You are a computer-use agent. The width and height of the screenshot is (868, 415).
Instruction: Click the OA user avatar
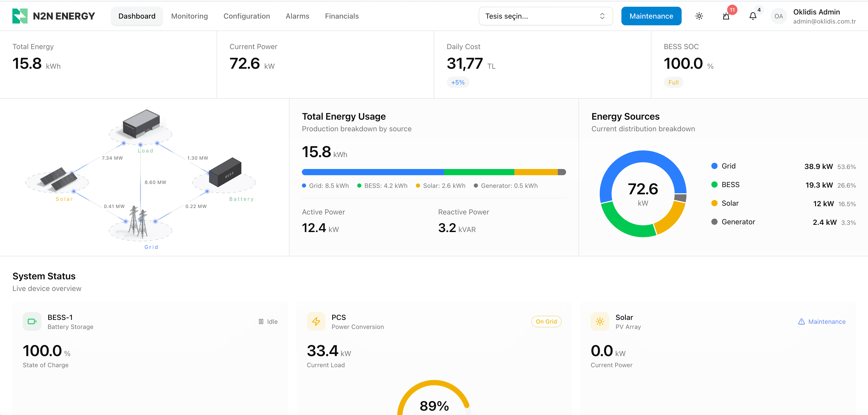[x=778, y=16]
